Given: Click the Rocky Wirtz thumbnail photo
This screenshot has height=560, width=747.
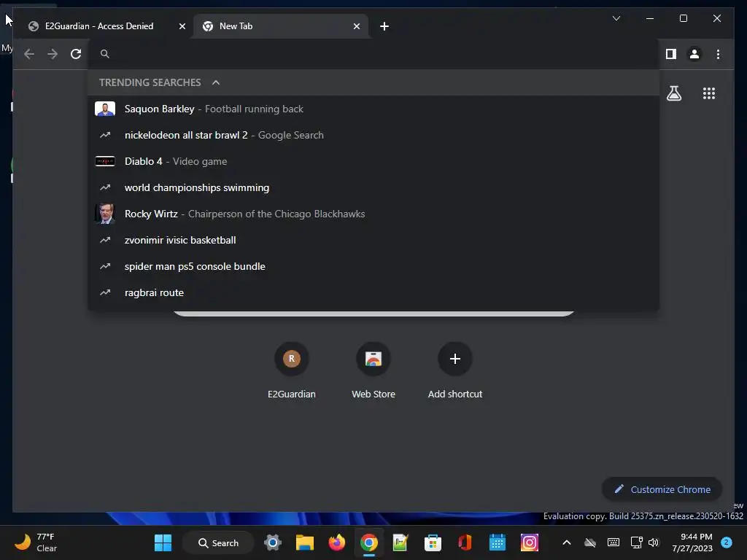Looking at the screenshot, I should 105,214.
